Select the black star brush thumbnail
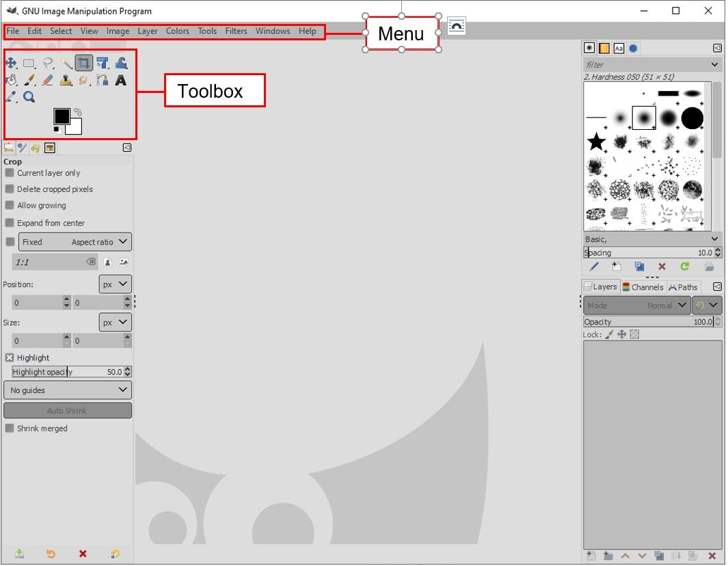 coord(596,141)
